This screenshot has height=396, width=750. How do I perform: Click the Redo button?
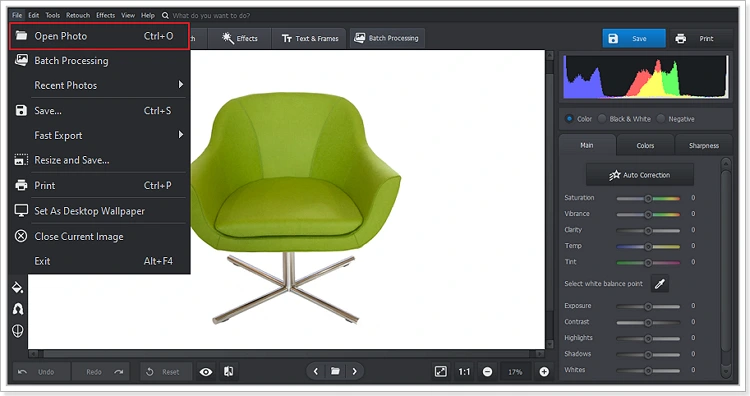point(100,372)
